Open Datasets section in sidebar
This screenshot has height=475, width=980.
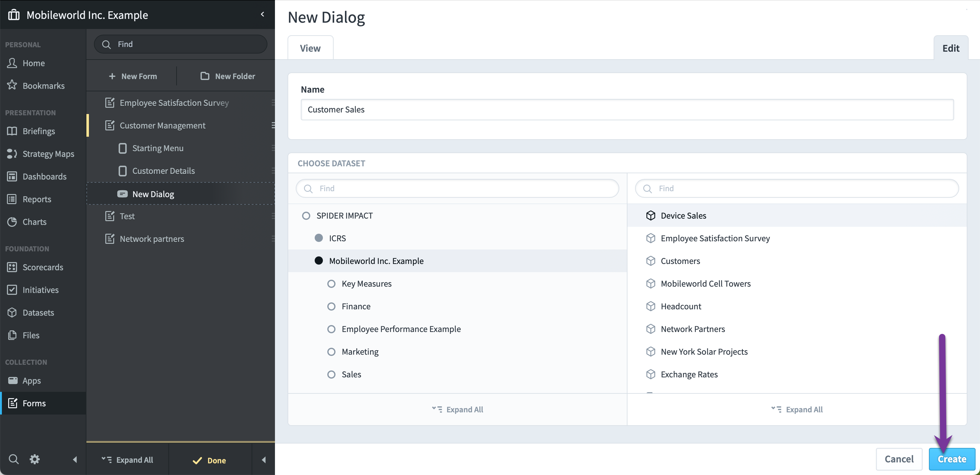pyautogui.click(x=43, y=312)
